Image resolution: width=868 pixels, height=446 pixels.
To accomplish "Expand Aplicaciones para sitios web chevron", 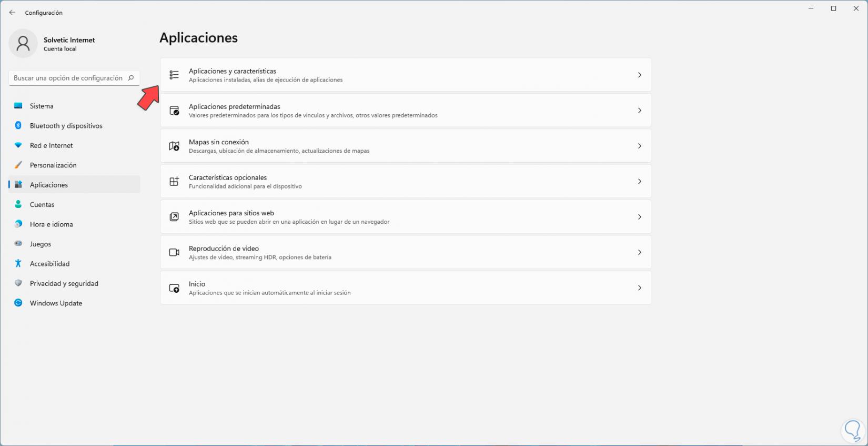I will (639, 217).
